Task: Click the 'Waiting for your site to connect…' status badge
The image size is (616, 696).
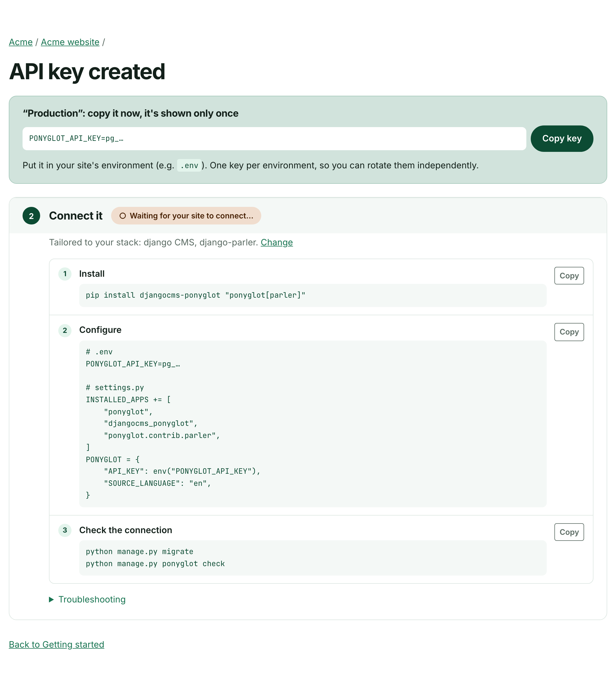Action: (x=186, y=216)
